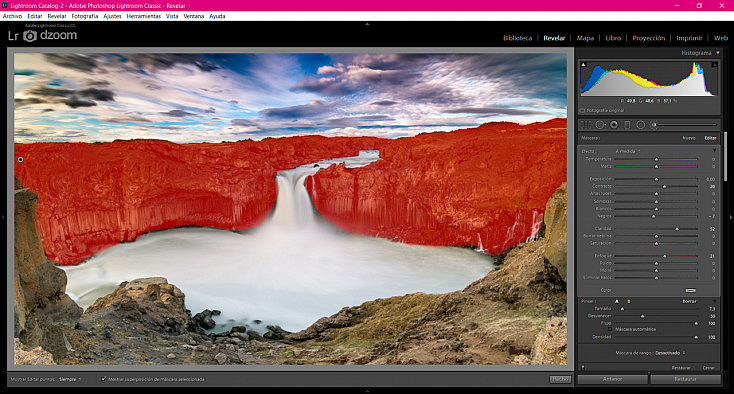Toggle highlight clipping indicator in histogram
The image size is (734, 394).
click(714, 65)
